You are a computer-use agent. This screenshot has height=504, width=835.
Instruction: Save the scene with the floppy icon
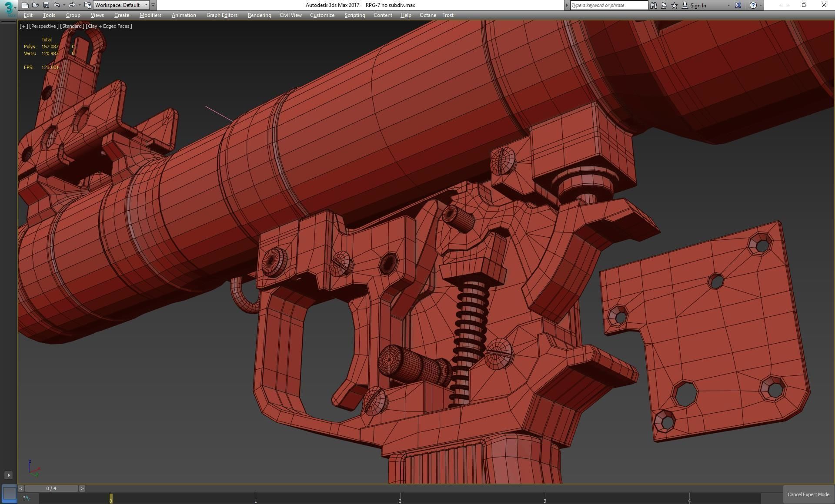(46, 5)
